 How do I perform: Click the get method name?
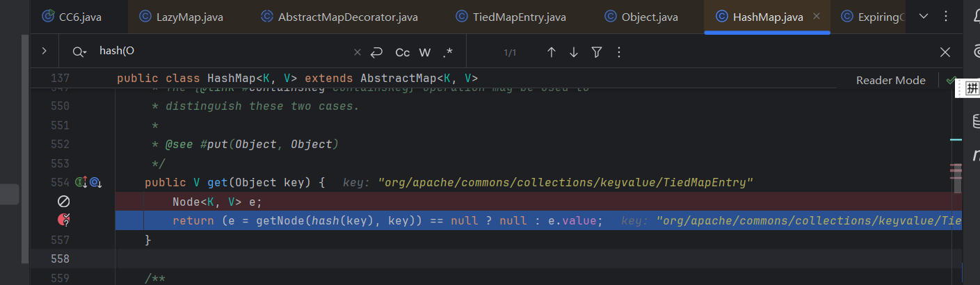218,183
